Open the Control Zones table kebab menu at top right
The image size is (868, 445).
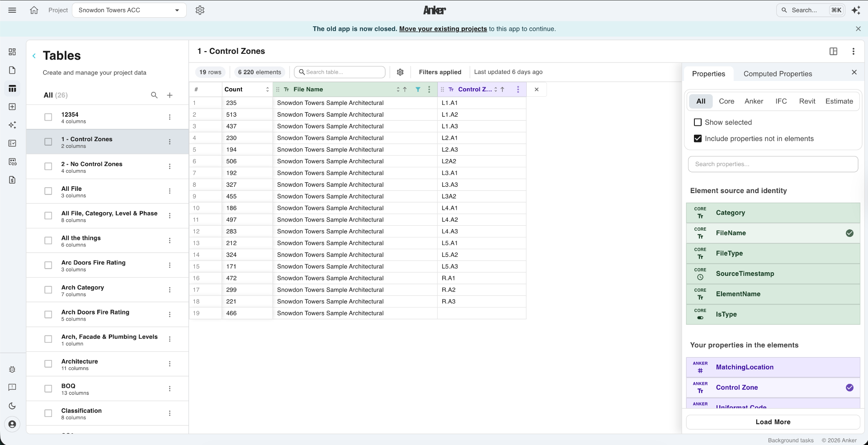(853, 51)
